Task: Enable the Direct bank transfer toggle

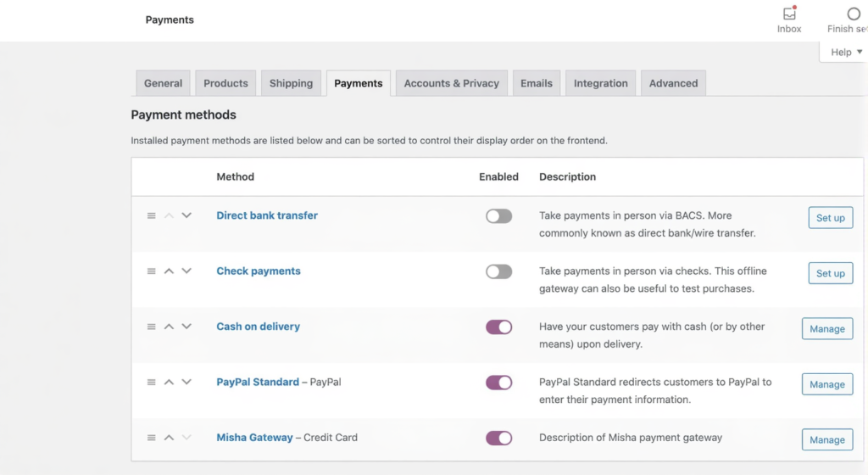Action: click(498, 216)
